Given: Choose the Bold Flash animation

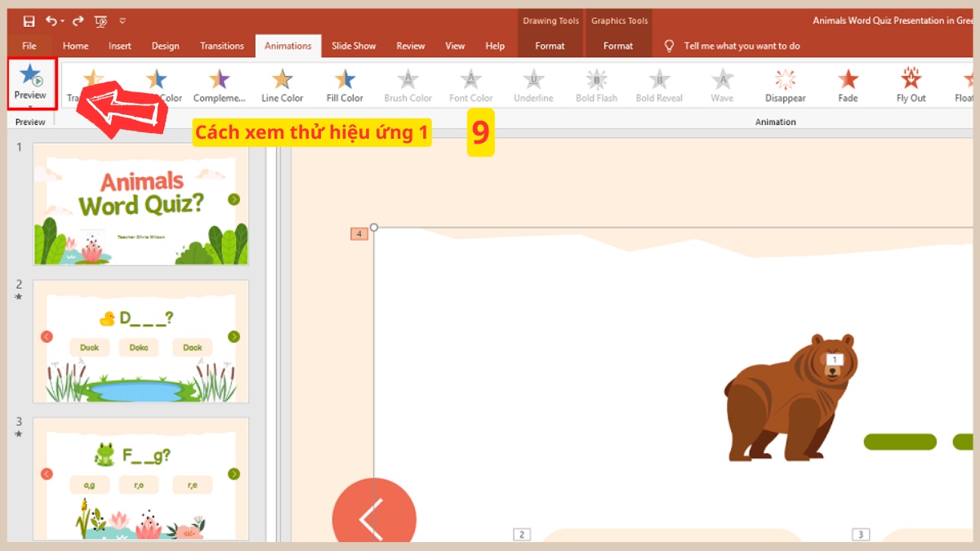Looking at the screenshot, I should click(596, 84).
